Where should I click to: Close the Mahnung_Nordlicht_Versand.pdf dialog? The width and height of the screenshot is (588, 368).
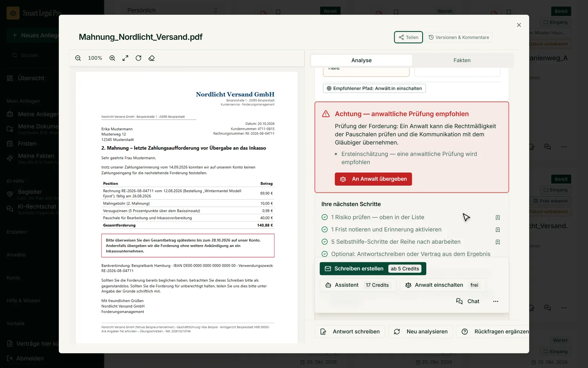(x=519, y=25)
